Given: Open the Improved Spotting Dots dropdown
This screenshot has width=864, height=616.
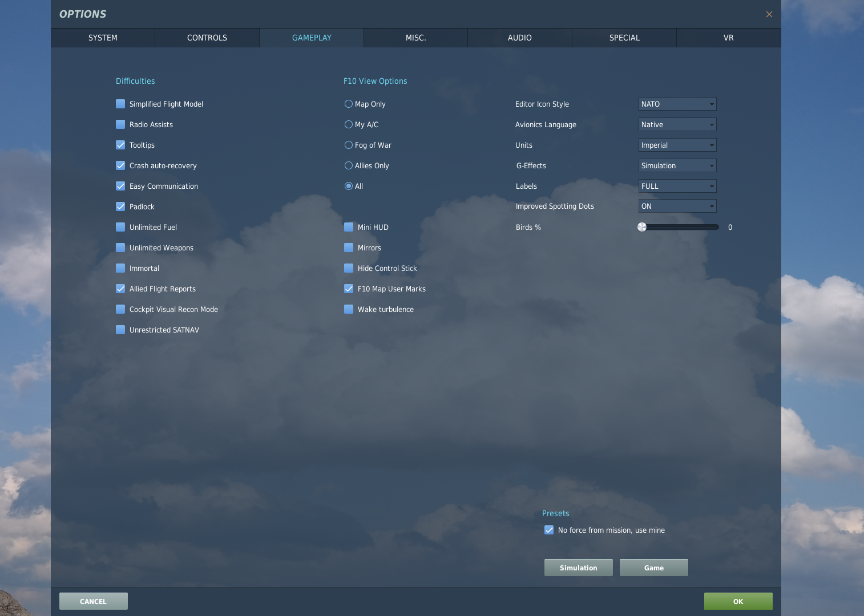Looking at the screenshot, I should [677, 206].
